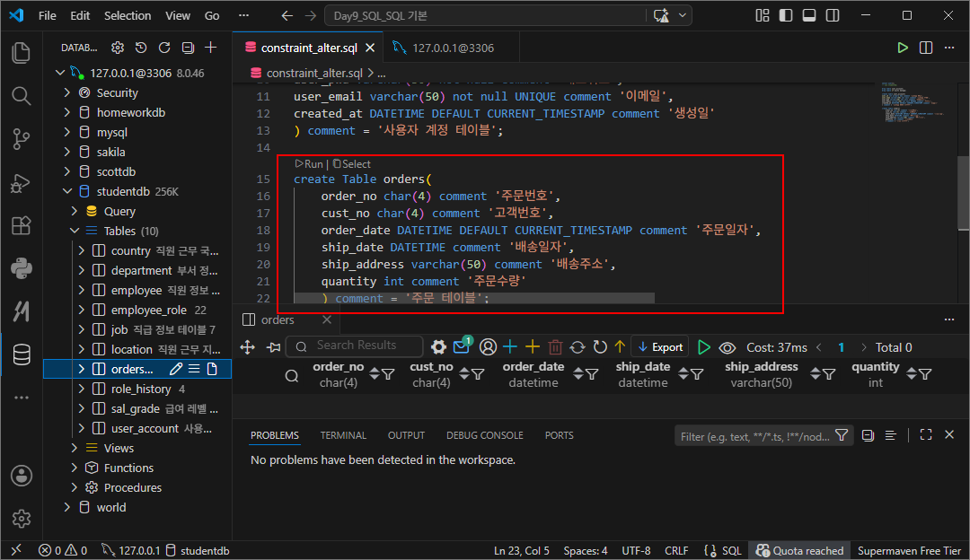Click the yellow up arrow in results
The height and width of the screenshot is (560, 970).
click(620, 346)
